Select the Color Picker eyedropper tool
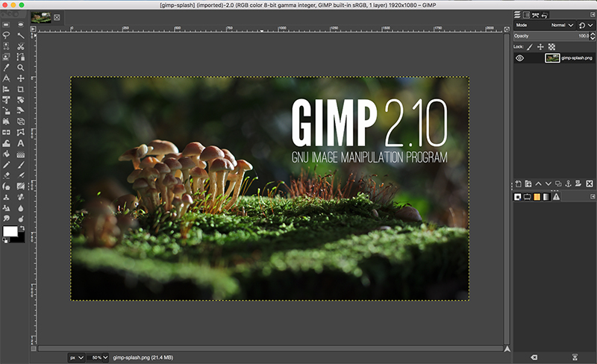The image size is (597, 364). click(6, 67)
